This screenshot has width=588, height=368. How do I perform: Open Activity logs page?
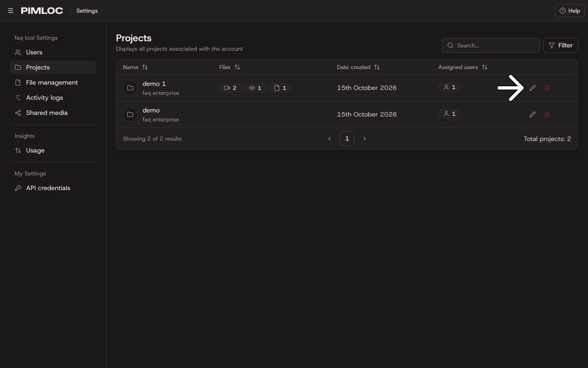click(x=53, y=98)
